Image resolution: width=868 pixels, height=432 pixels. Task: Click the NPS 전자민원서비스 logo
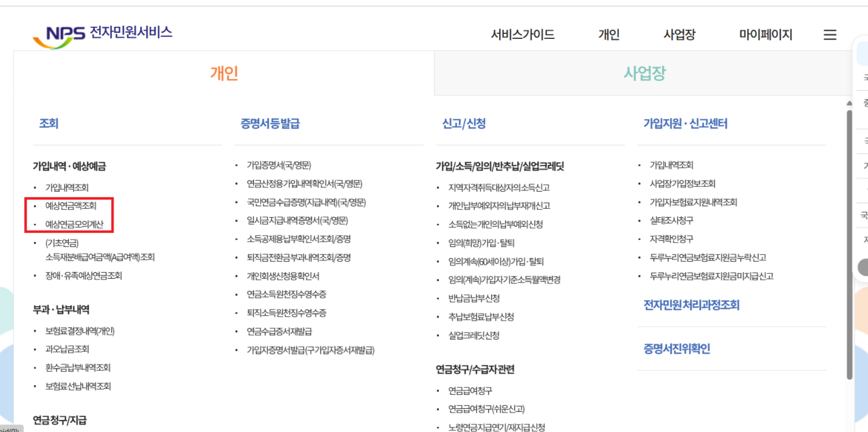pos(102,35)
